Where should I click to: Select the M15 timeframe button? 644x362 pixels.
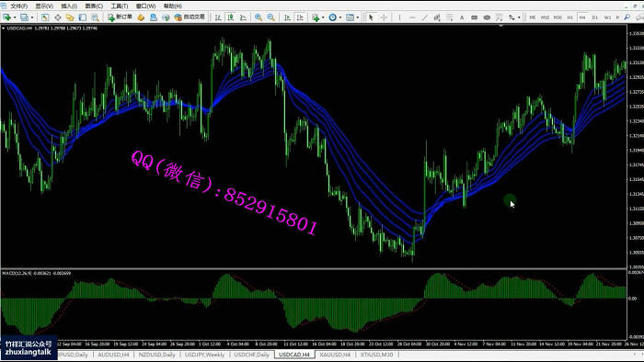(x=545, y=17)
